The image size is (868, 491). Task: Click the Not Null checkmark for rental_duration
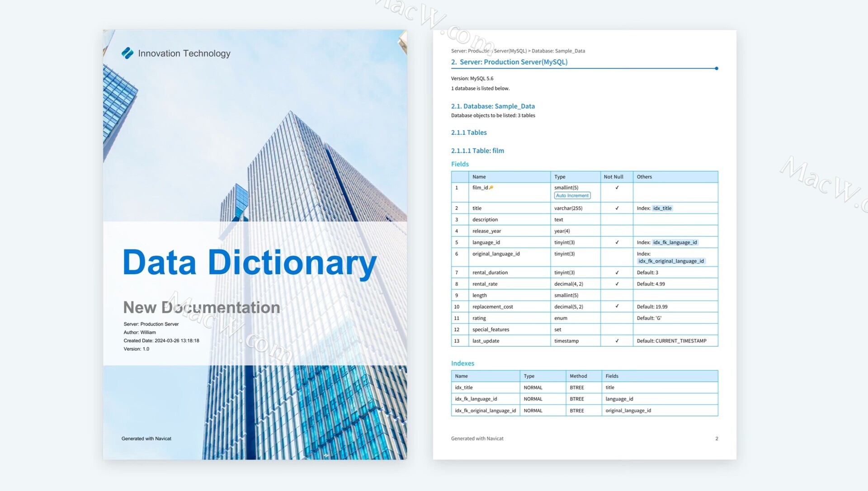point(617,273)
